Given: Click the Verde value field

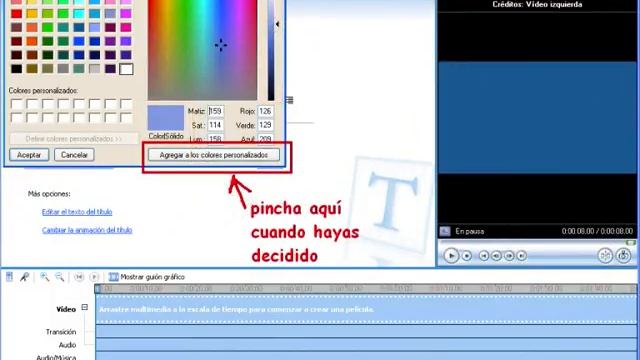Looking at the screenshot, I should (265, 125).
